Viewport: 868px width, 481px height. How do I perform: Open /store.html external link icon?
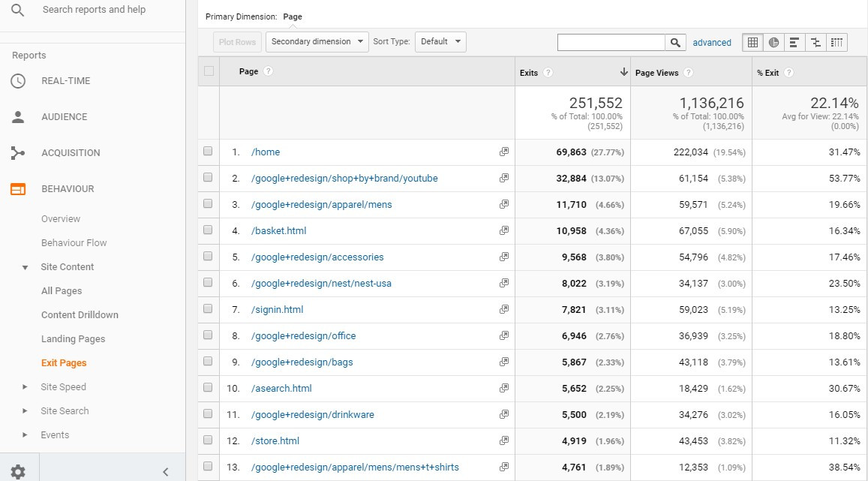point(503,440)
